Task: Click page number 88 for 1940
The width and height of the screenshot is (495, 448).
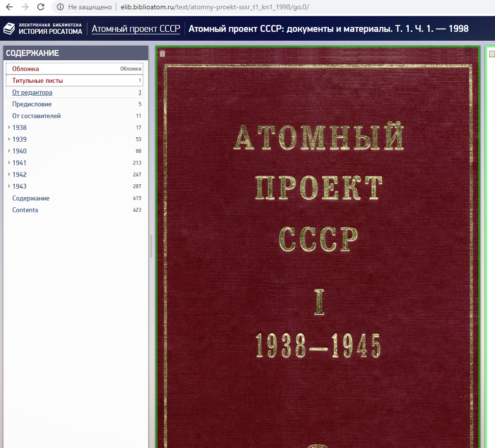Action: pyautogui.click(x=138, y=151)
